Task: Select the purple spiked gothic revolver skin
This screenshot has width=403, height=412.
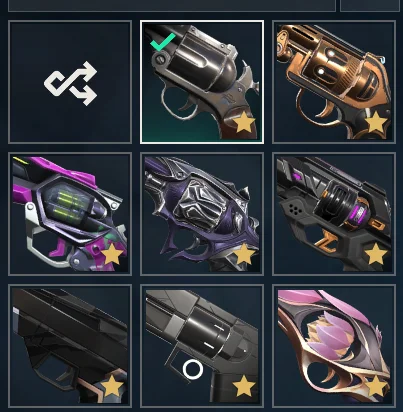Action: pos(202,214)
